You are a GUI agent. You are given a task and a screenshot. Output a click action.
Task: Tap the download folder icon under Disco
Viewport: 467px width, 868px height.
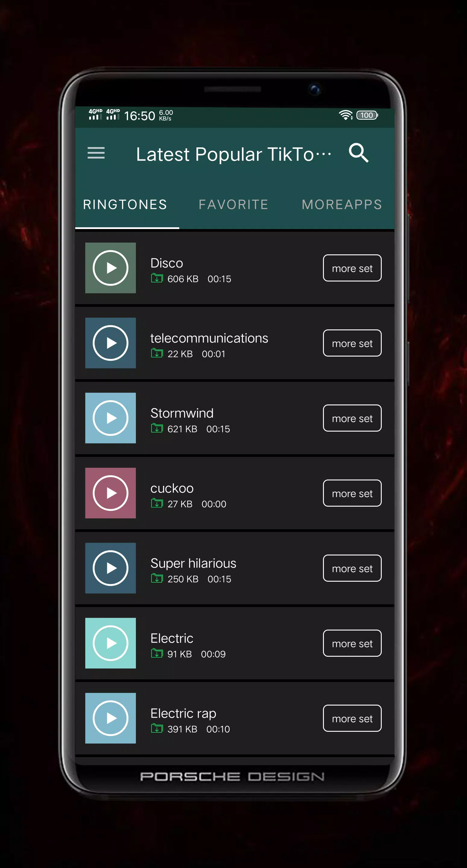pyautogui.click(x=157, y=278)
